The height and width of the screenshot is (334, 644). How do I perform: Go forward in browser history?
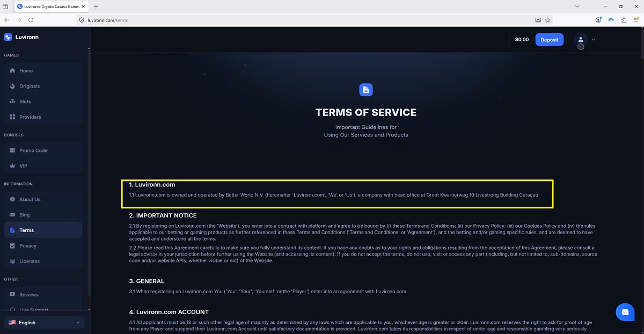[x=19, y=20]
